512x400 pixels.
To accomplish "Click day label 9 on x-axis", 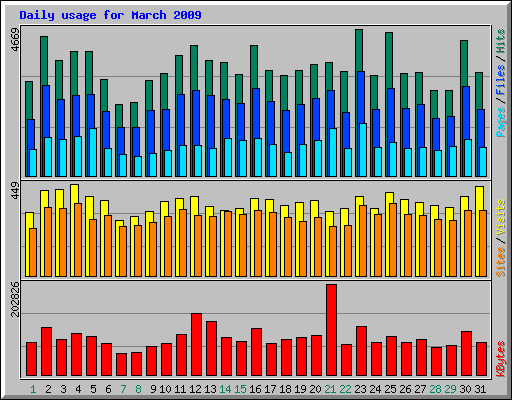I will [153, 389].
